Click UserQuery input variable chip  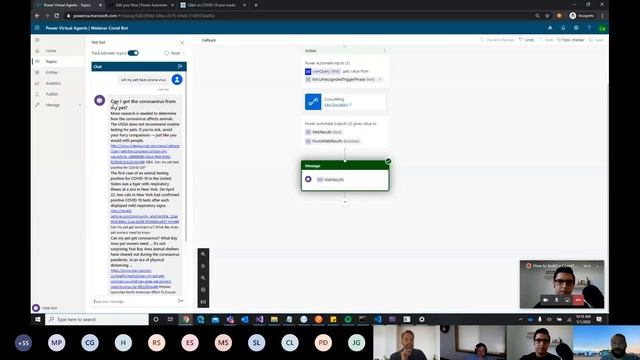322,71
